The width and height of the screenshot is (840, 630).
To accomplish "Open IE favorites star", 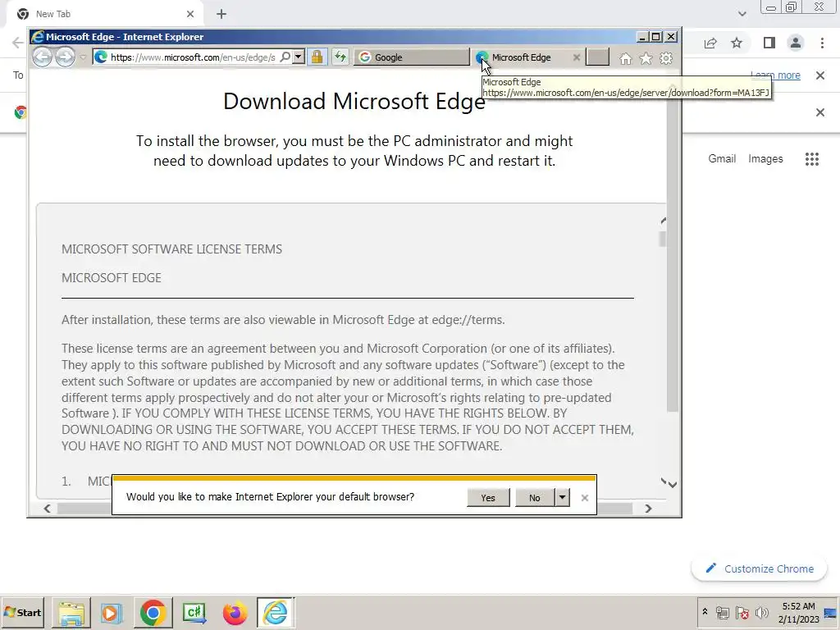I will tap(646, 58).
